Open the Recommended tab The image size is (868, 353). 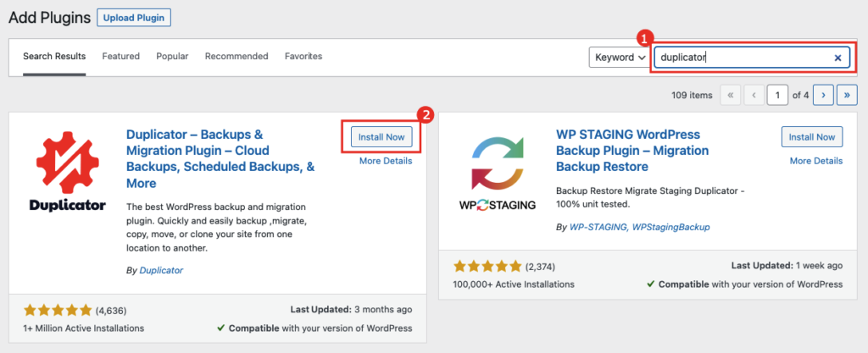[236, 57]
